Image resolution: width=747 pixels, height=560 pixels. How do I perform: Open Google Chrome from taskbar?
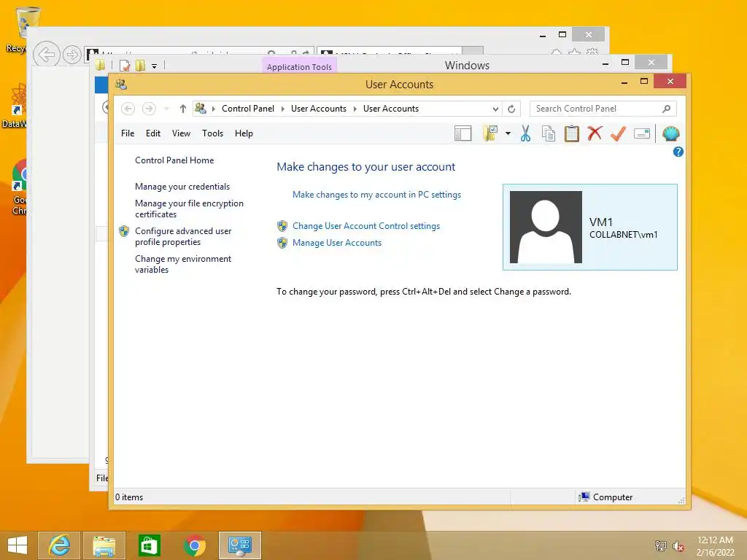tap(194, 545)
